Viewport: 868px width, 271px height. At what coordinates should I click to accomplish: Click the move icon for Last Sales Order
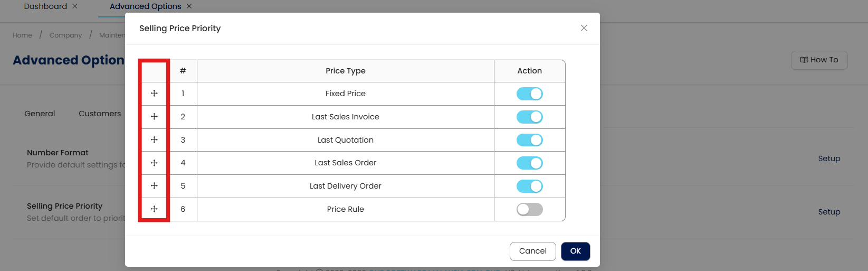point(154,163)
